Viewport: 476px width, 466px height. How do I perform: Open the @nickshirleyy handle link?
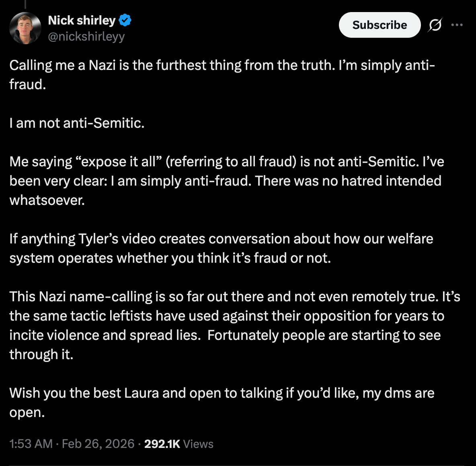pos(86,37)
